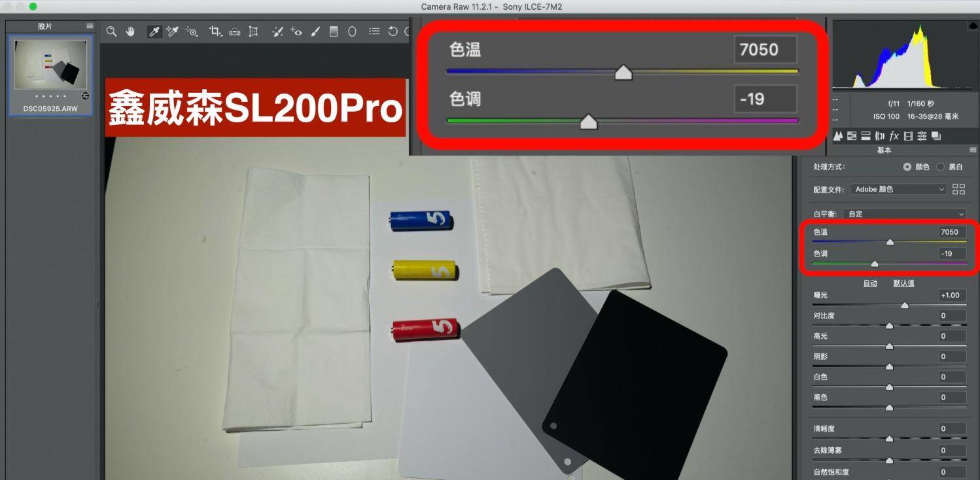This screenshot has height=480, width=980.
Task: Click the 自然饱和度 value field
Action: point(951,471)
